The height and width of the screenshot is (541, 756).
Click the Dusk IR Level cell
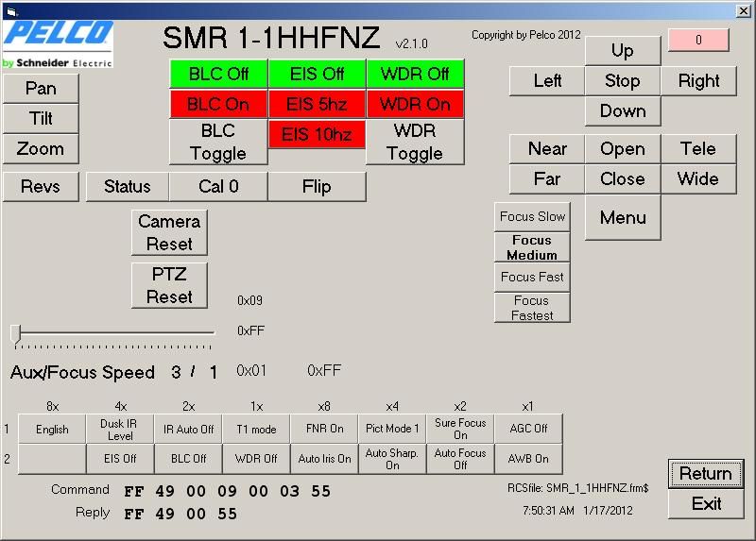click(x=120, y=430)
